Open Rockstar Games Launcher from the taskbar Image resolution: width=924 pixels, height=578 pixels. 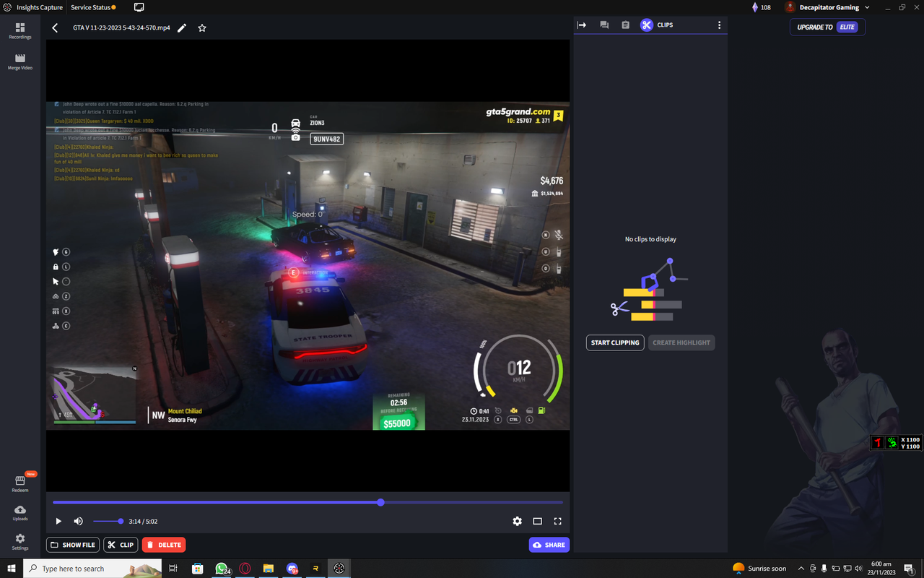click(315, 569)
